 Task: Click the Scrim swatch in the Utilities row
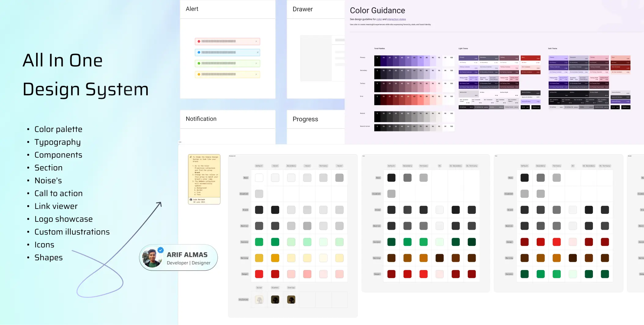click(259, 299)
